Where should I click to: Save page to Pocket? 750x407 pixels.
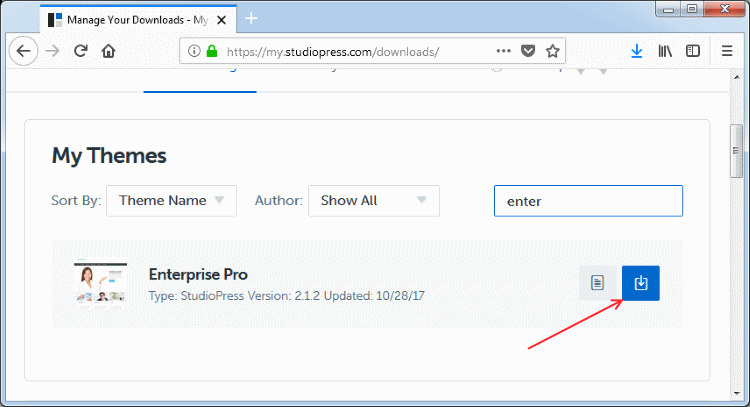tap(528, 51)
